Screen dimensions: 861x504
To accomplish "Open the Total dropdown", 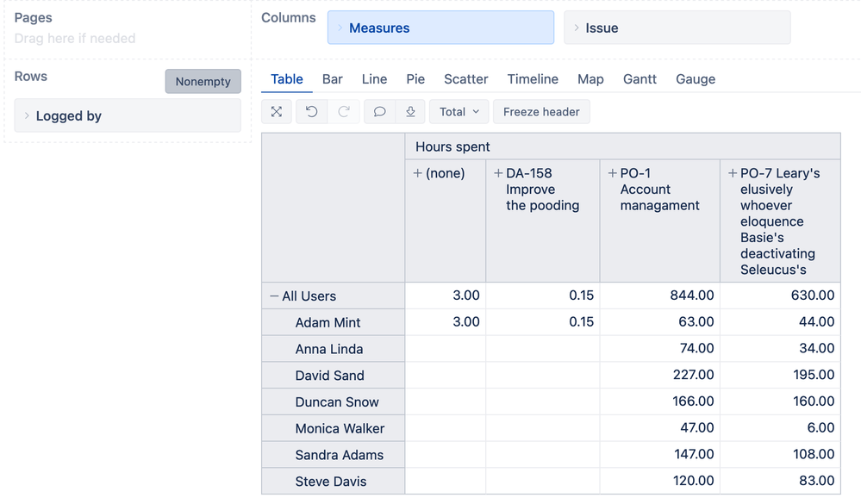I will pyautogui.click(x=459, y=112).
